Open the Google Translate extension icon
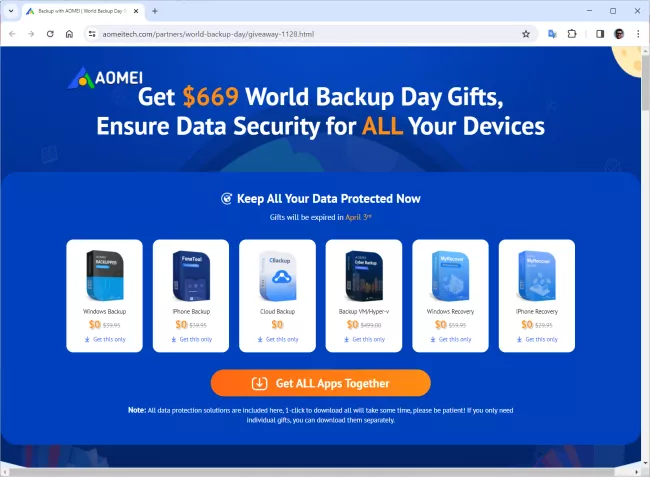Viewport: 650px width, 477px height. pyautogui.click(x=552, y=34)
